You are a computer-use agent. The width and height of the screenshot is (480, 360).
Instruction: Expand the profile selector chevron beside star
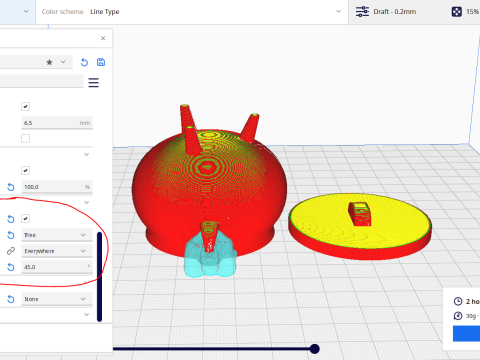63,62
